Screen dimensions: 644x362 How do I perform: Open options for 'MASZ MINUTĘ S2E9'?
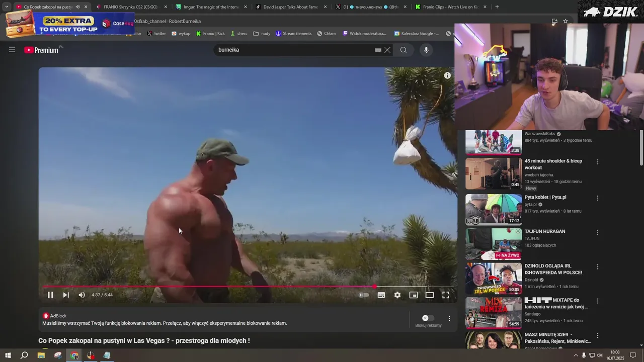(598, 335)
